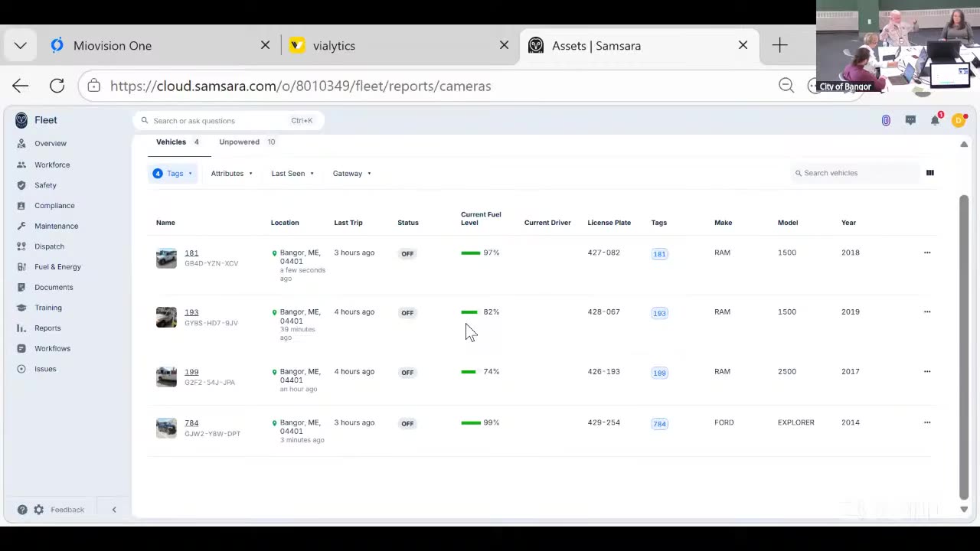980x551 pixels.
Task: Open the chat messages icon
Action: 910,120
